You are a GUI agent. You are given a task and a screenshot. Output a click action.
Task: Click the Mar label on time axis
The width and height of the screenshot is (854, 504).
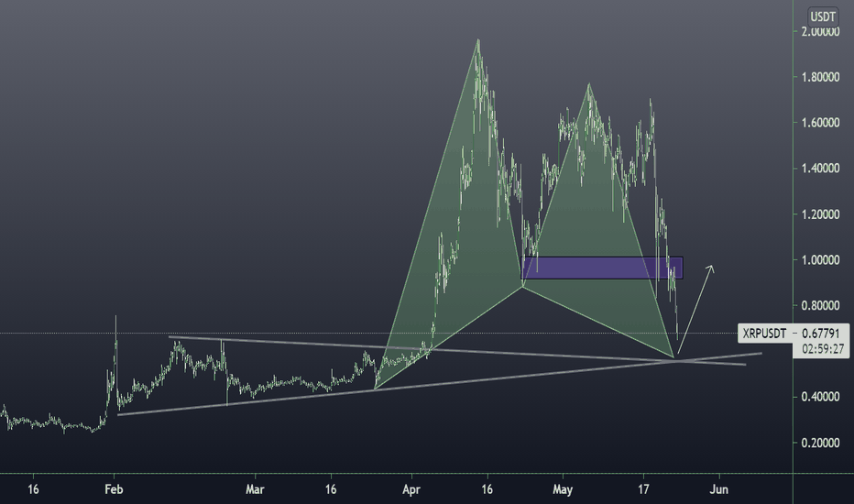255,489
